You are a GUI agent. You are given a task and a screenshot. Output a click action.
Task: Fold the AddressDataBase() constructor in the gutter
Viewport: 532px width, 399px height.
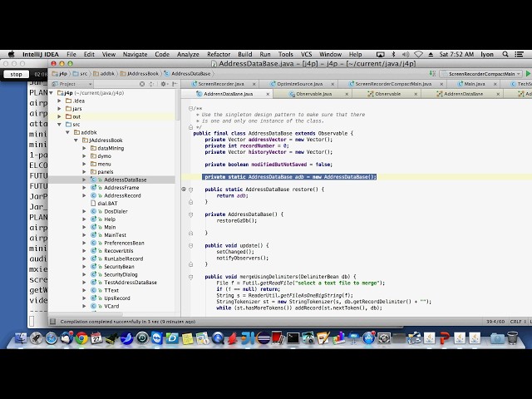click(190, 214)
